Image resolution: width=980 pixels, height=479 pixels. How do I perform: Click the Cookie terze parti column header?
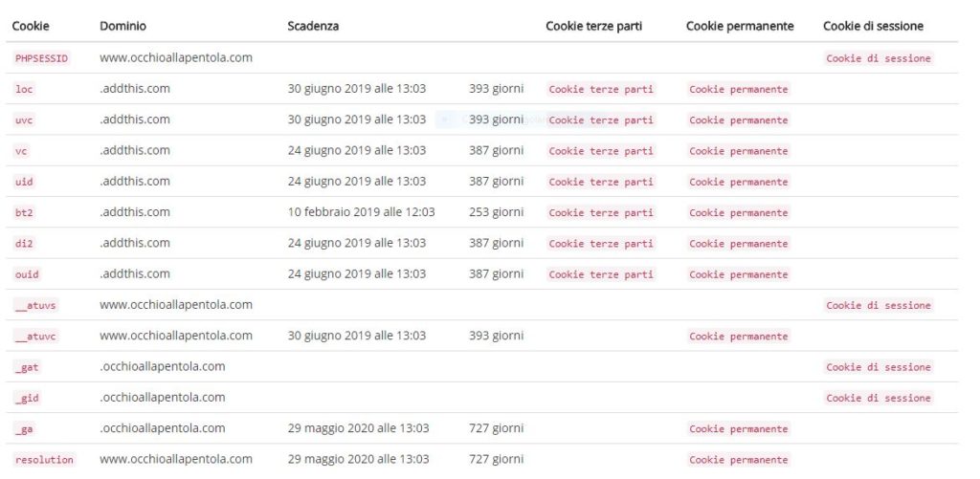tap(593, 26)
